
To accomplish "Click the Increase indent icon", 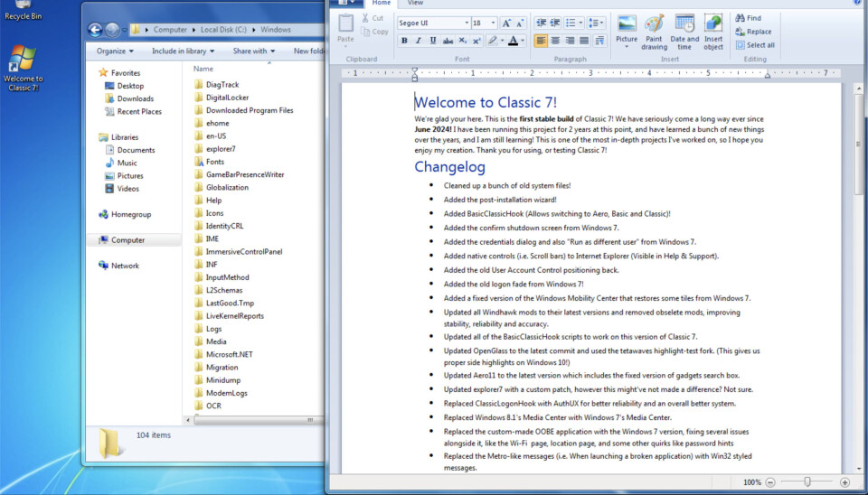I will [x=554, y=23].
